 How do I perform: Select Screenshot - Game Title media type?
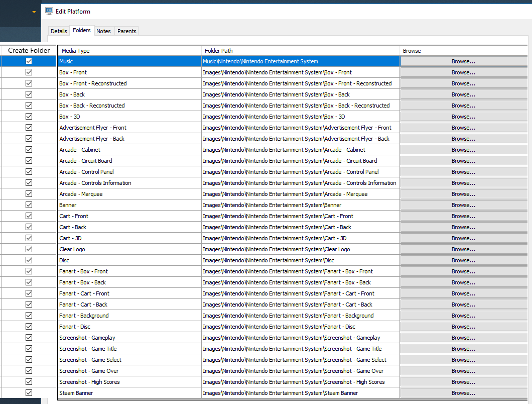pyautogui.click(x=129, y=349)
